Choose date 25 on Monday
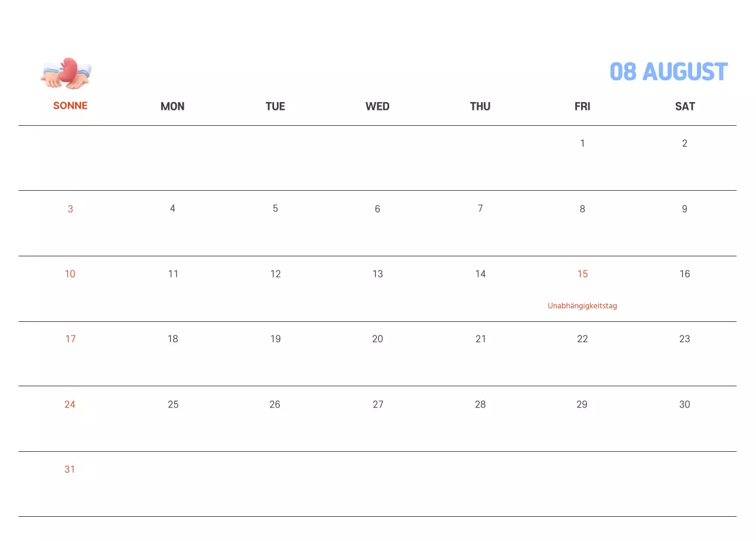Viewport: 756px width, 541px height. point(172,405)
